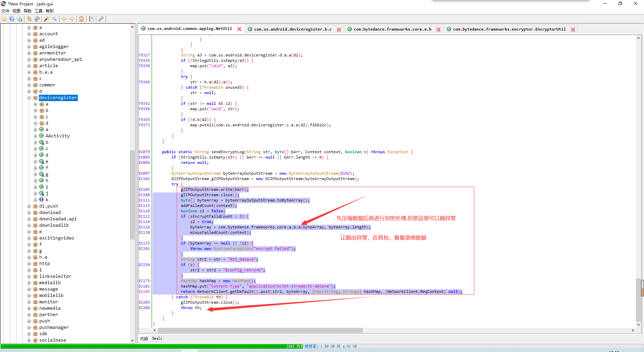Click the article package icon
This screenshot has width=644, height=352.
(35, 66)
